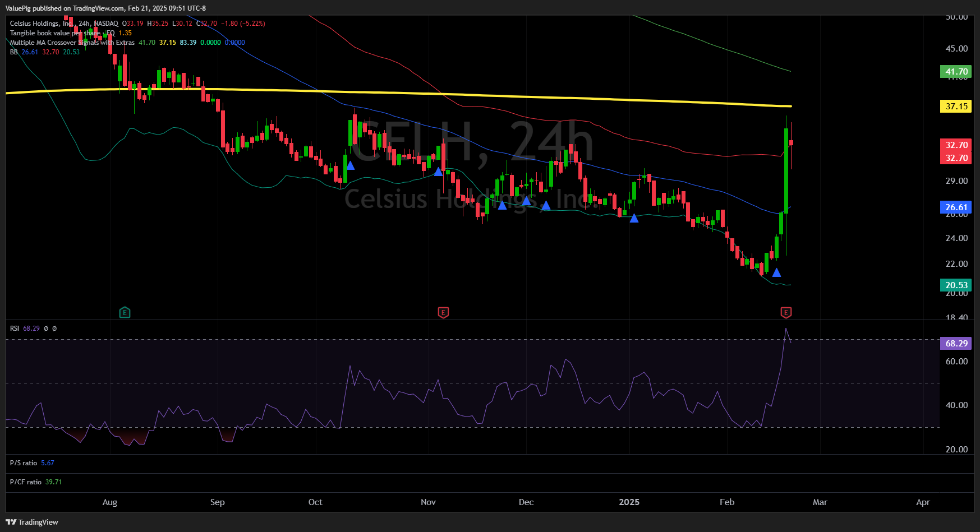Click the 83.39 value in MA legend
980x532 pixels.
pyautogui.click(x=188, y=43)
